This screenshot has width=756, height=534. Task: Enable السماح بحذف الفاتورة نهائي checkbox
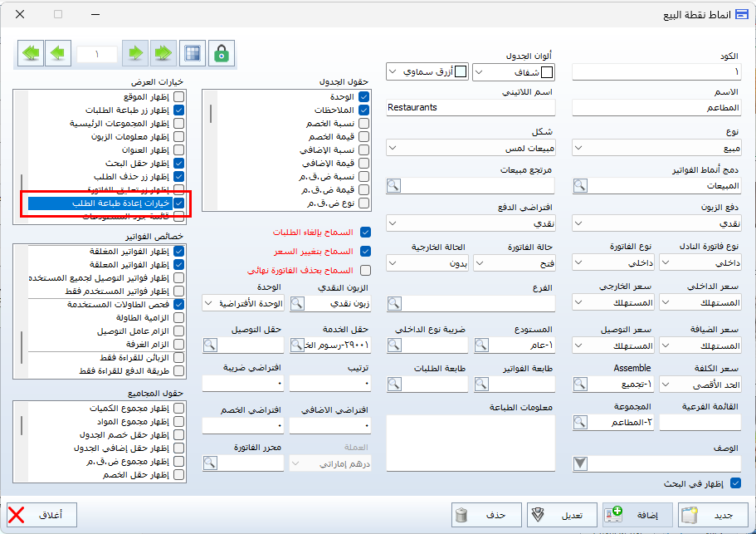pyautogui.click(x=365, y=270)
